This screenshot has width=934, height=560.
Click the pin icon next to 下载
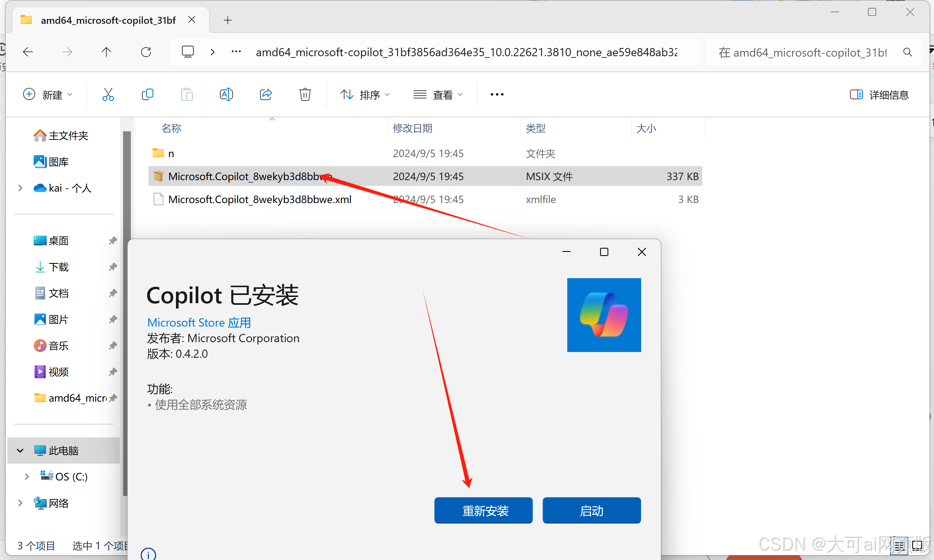coord(113,267)
